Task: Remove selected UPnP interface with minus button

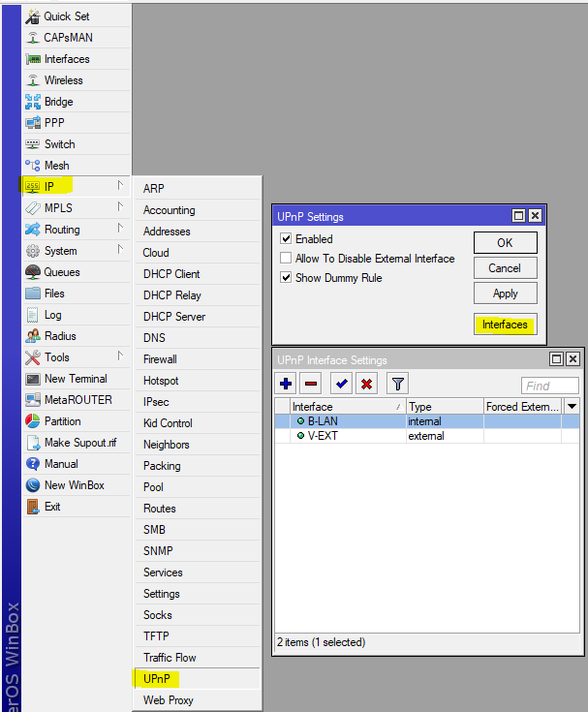Action: pos(311,385)
